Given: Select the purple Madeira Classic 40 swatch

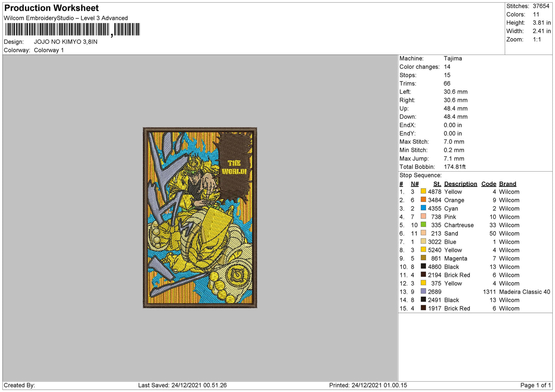Looking at the screenshot, I should coord(423,291).
